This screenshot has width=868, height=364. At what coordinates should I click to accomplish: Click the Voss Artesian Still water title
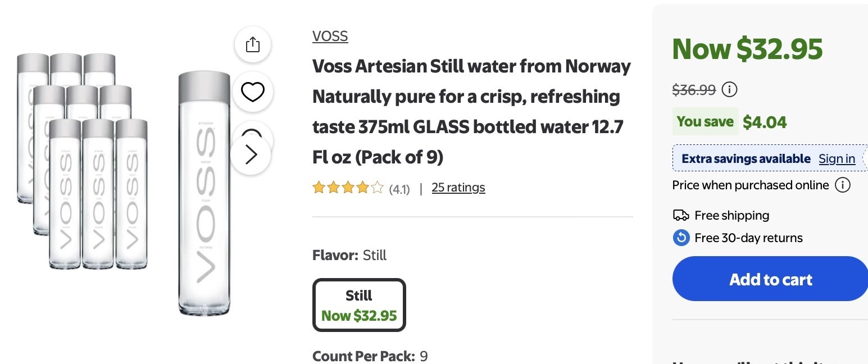click(471, 112)
